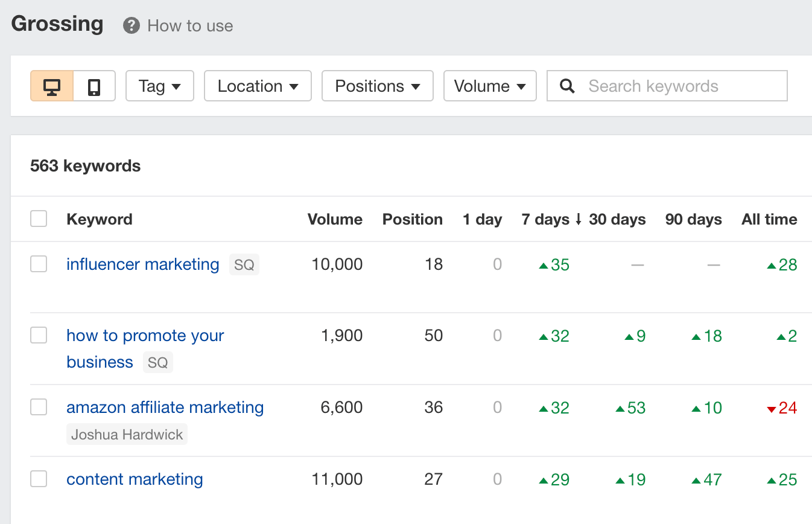812x524 pixels.
Task: Open the content marketing keyword link
Action: tap(134, 478)
